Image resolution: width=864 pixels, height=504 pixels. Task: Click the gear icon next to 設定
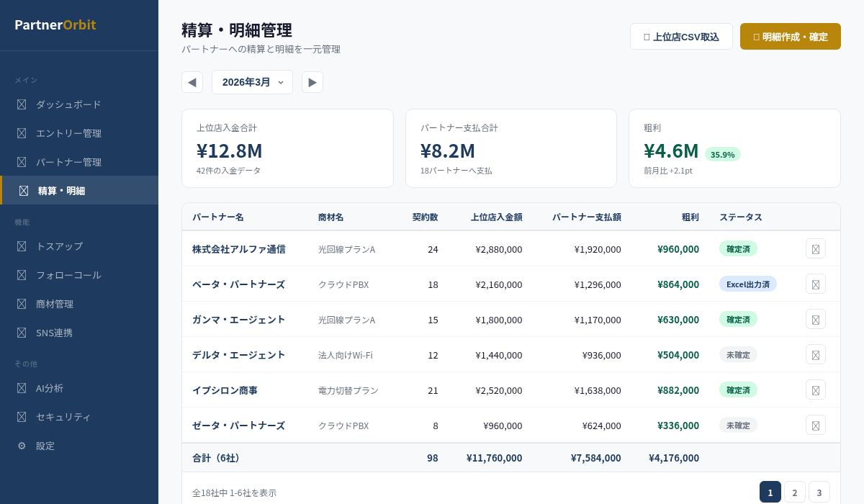[22, 446]
